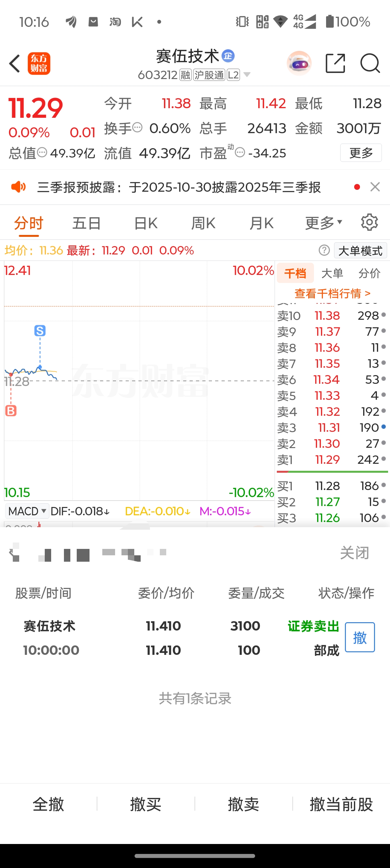390x868 pixels.
Task: Toggle 大单模式 button
Action: pyautogui.click(x=360, y=251)
